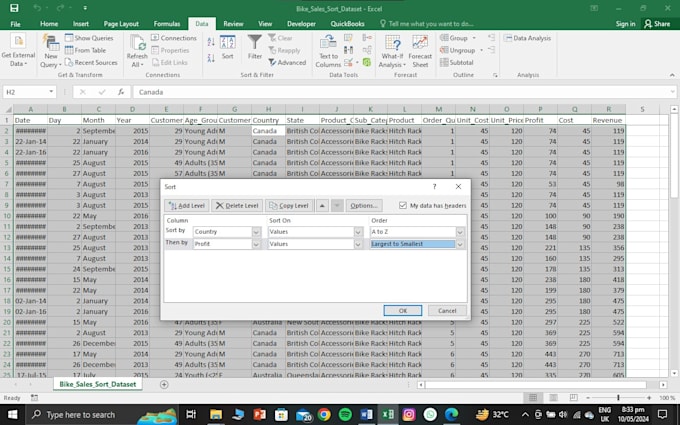Expand the Then by Profit column dropdown

[256, 244]
